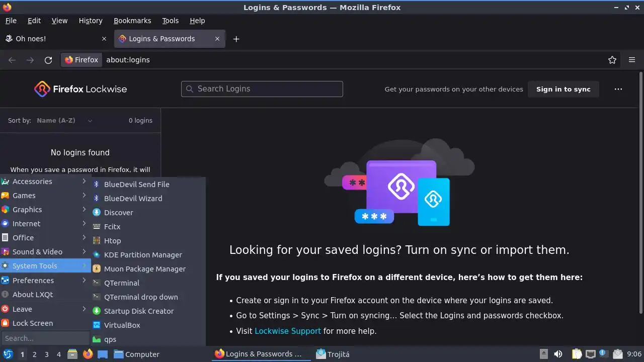Viewport: 644px width, 362px height.
Task: Launch Fcitx keyboard icon
Action: click(x=97, y=227)
